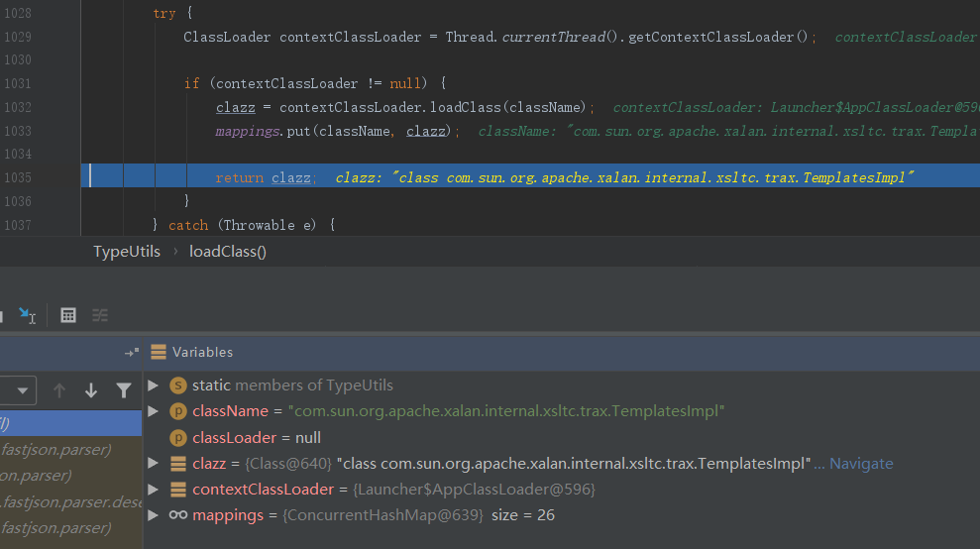This screenshot has width=980, height=549.
Task: Expand the mappings ConcurrentHashMap node
Action: pyautogui.click(x=153, y=514)
